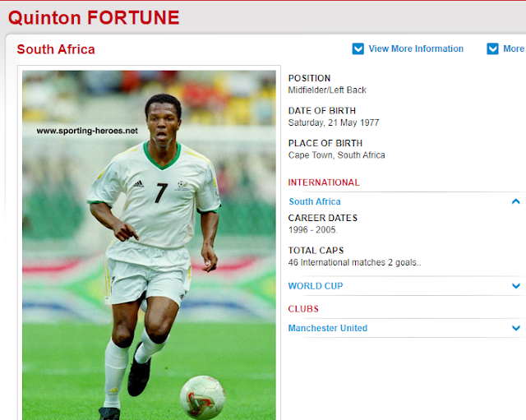Click the View More Information arrow icon
526x420 pixels.
click(358, 48)
